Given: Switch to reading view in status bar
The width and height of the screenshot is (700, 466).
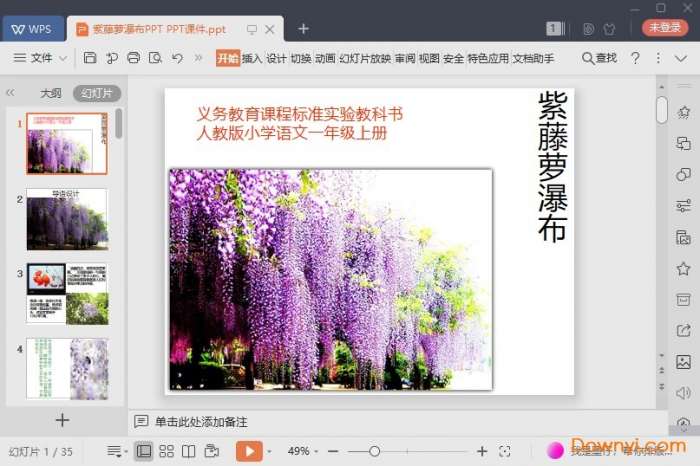Looking at the screenshot, I should click(x=188, y=451).
